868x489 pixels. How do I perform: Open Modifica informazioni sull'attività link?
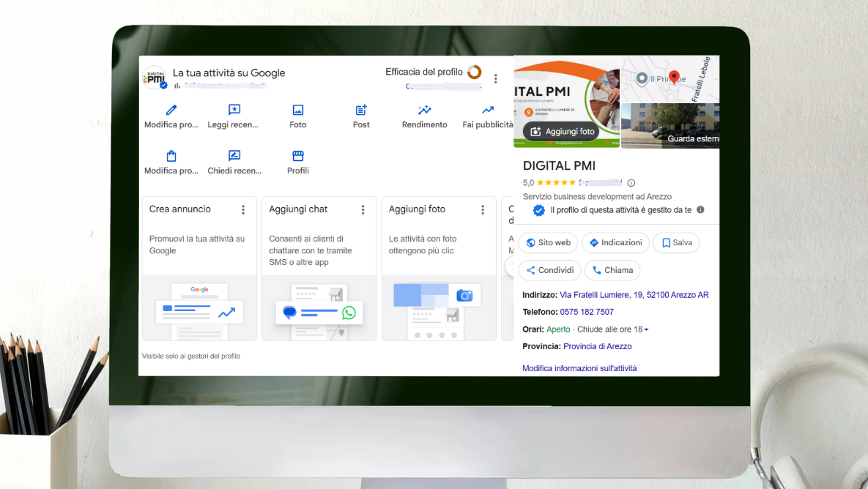tap(579, 367)
